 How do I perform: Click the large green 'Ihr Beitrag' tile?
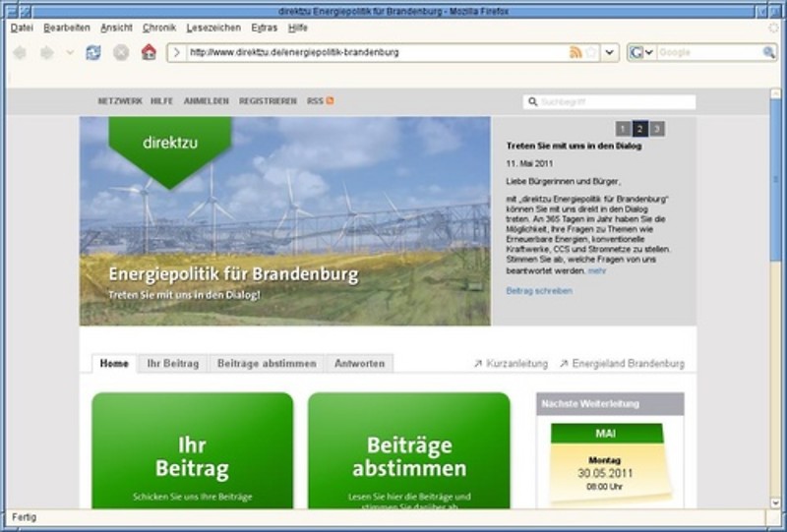(193, 450)
